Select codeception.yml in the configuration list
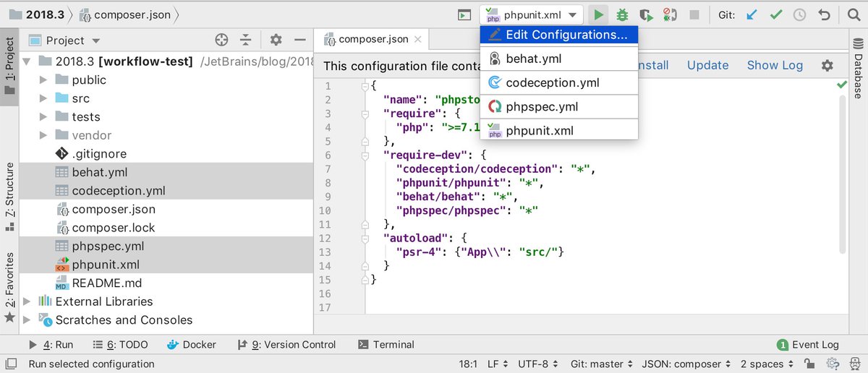This screenshot has width=868, height=373. (559, 82)
